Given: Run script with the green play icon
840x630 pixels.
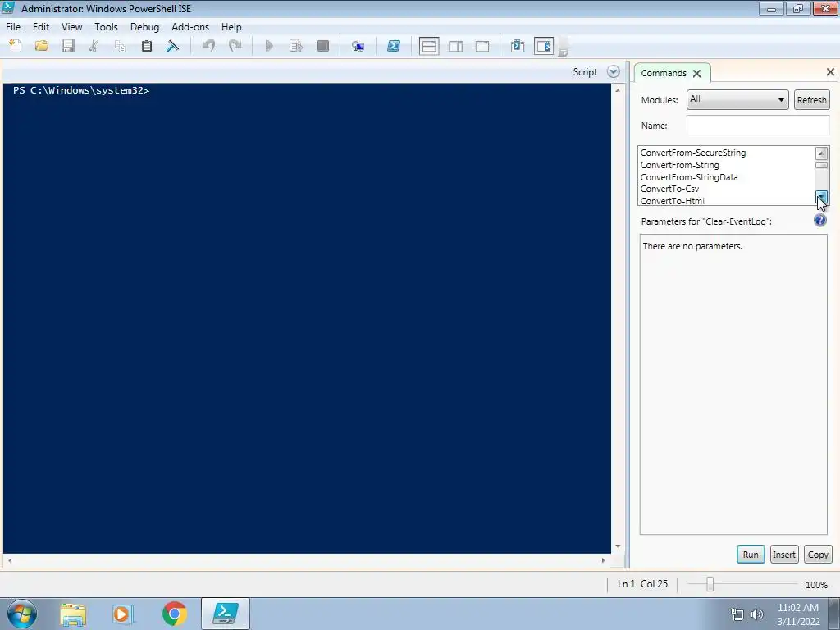Looking at the screenshot, I should 269,46.
